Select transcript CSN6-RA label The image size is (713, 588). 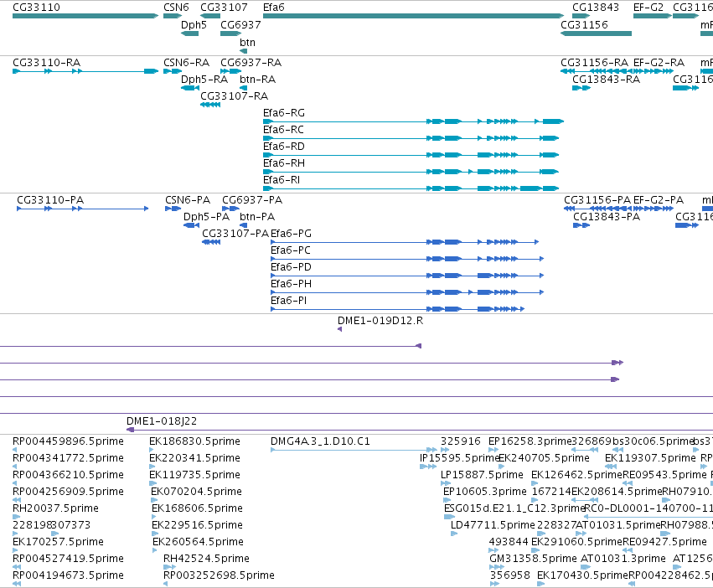[x=186, y=62]
